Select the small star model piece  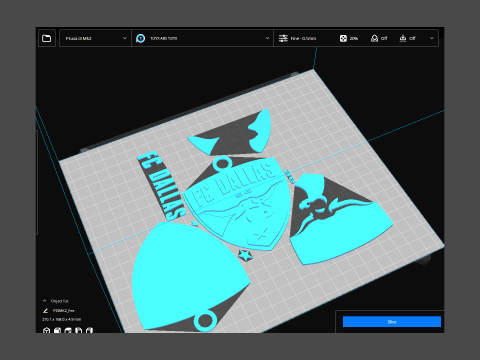tap(246, 256)
